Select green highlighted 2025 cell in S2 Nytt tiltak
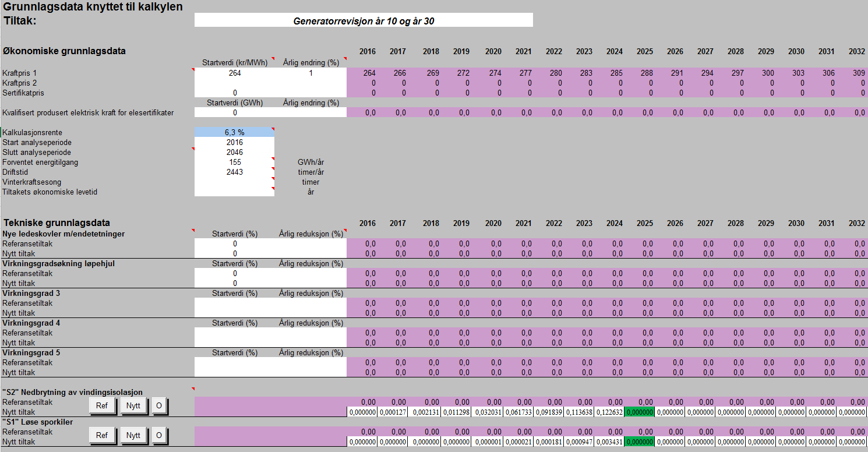Viewport: 868px width, 452px height. (640, 412)
